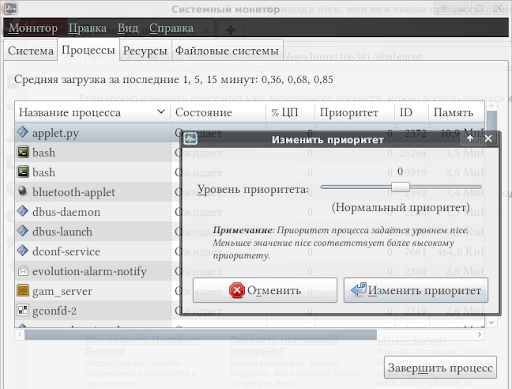This screenshot has width=512, height=389.
Task: Click the priority dialog title bar icon
Action: pyautogui.click(x=190, y=138)
